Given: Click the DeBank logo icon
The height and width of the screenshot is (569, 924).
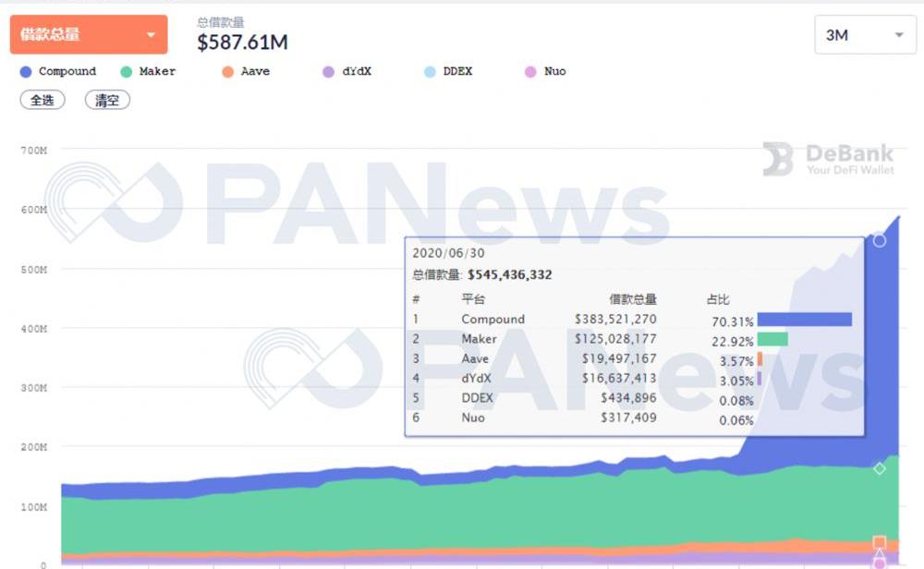Looking at the screenshot, I should 777,159.
